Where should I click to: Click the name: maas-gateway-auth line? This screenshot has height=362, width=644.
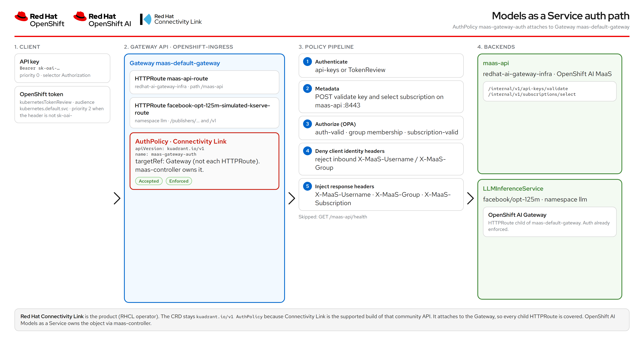point(166,154)
